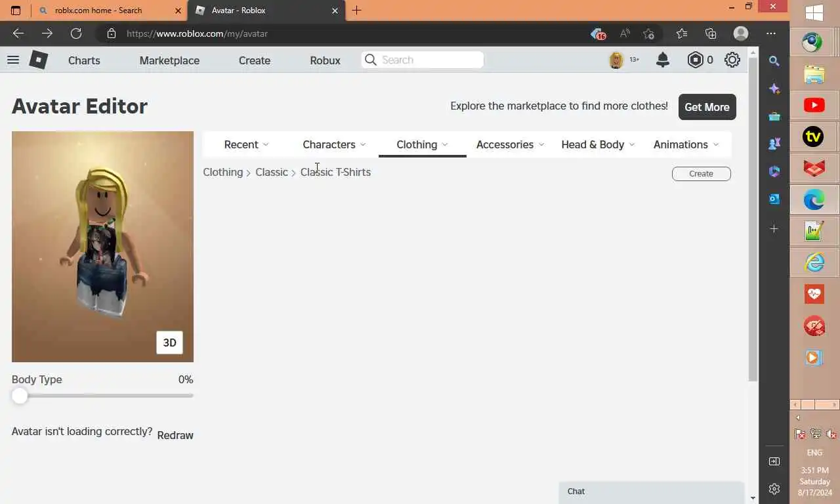Image resolution: width=840 pixels, height=504 pixels.
Task: Open the Robux nav item
Action: click(325, 60)
